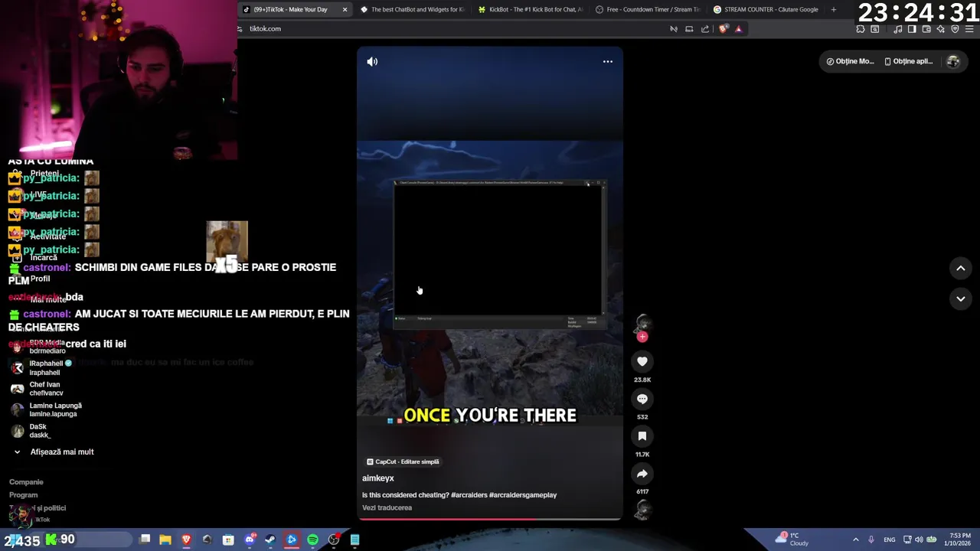This screenshot has width=980, height=551.
Task: Click the Companie footer link
Action: pos(26,482)
